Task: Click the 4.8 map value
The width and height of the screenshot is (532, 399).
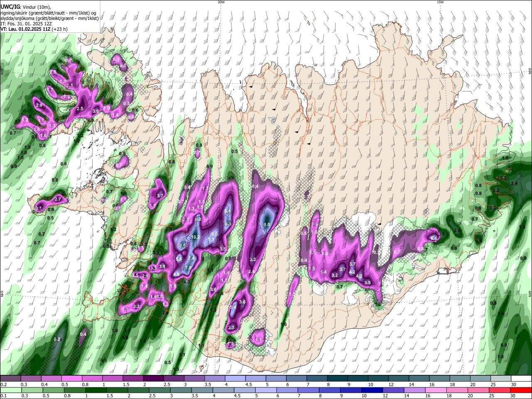Action: pyautogui.click(x=176, y=274)
